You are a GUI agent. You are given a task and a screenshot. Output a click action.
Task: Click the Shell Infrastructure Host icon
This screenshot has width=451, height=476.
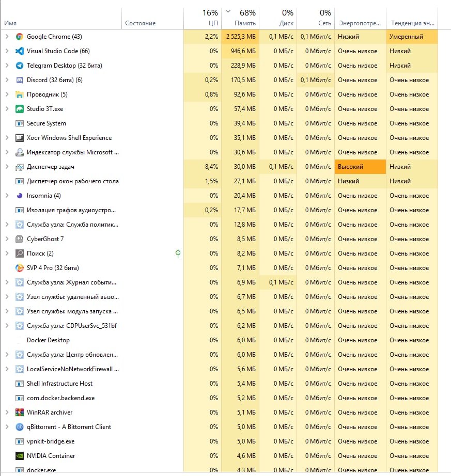(20, 384)
